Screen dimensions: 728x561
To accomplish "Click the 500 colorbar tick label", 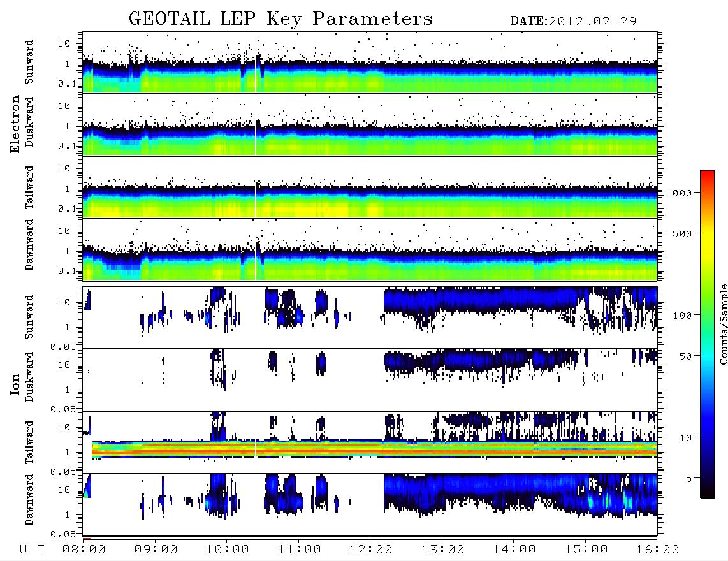I will 682,233.
